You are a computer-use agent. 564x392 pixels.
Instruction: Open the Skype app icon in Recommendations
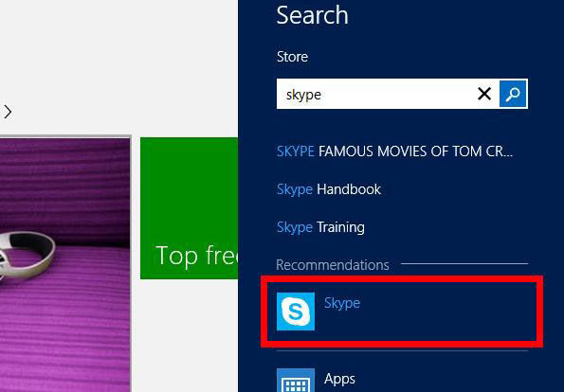point(296,312)
